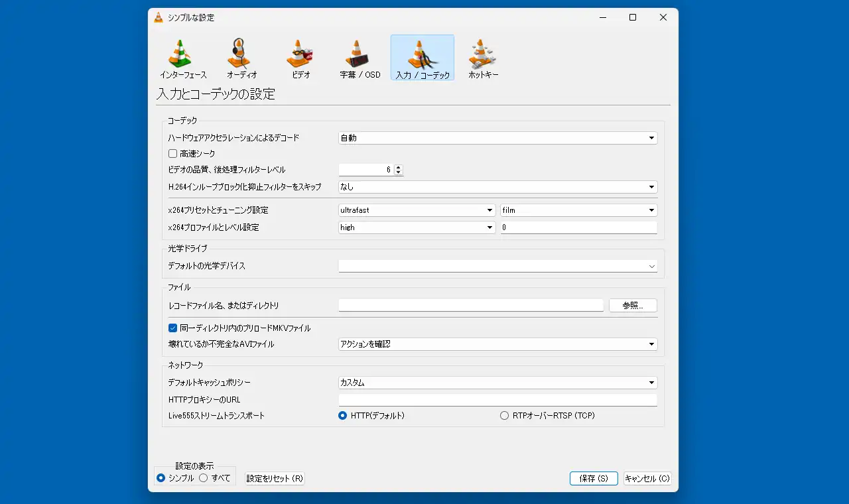849x504 pixels.
Task: Click the 保存 (S) button
Action: coord(594,478)
